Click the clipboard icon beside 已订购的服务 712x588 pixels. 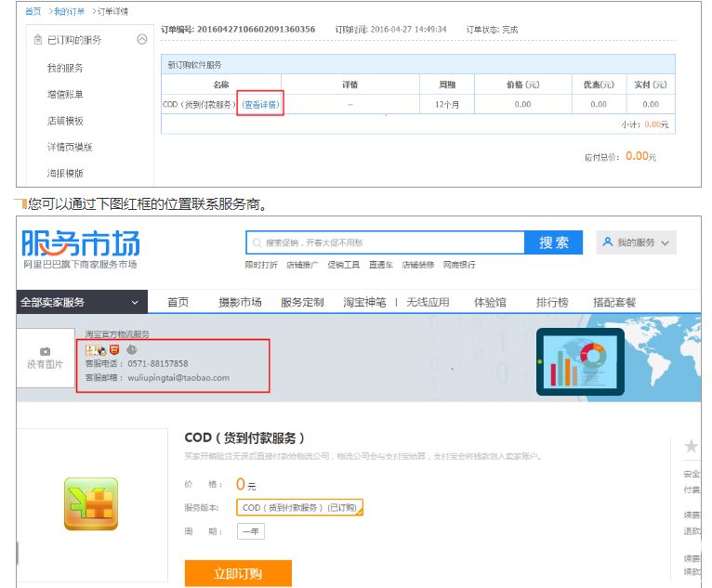pos(38,40)
